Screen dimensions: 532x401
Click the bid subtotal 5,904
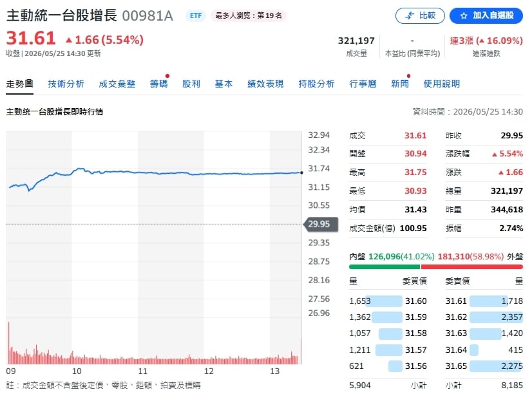pos(359,386)
